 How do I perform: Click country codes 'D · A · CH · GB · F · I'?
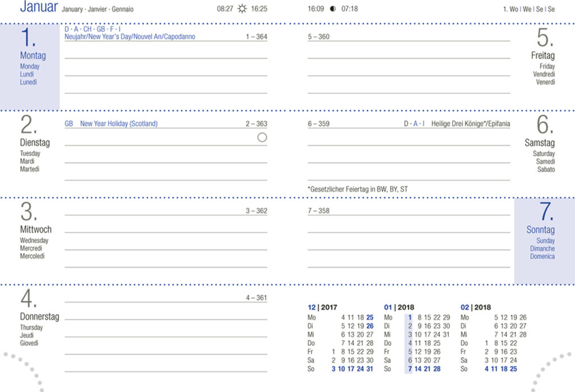pos(93,29)
